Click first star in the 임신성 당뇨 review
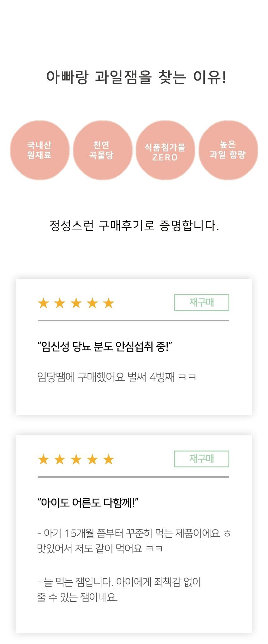Image resolution: width=268 pixels, height=644 pixels. click(44, 303)
